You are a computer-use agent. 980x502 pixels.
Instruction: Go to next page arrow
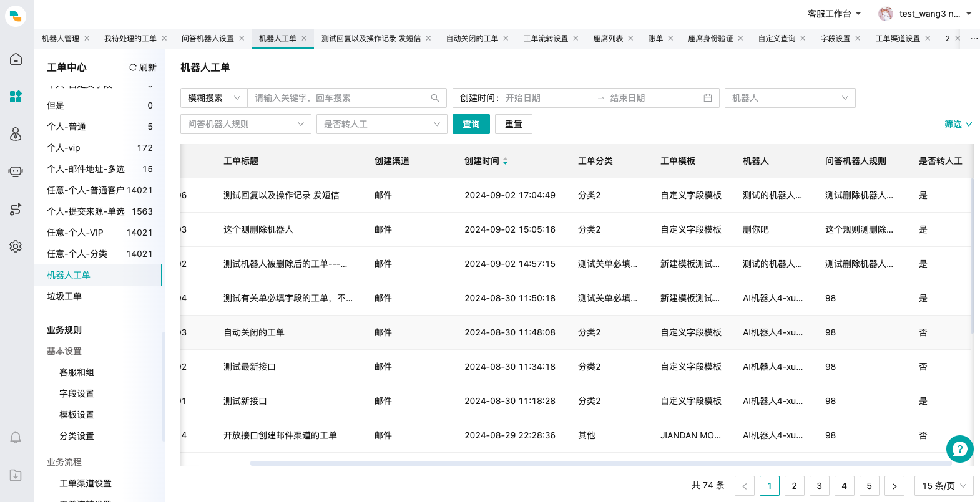894,486
